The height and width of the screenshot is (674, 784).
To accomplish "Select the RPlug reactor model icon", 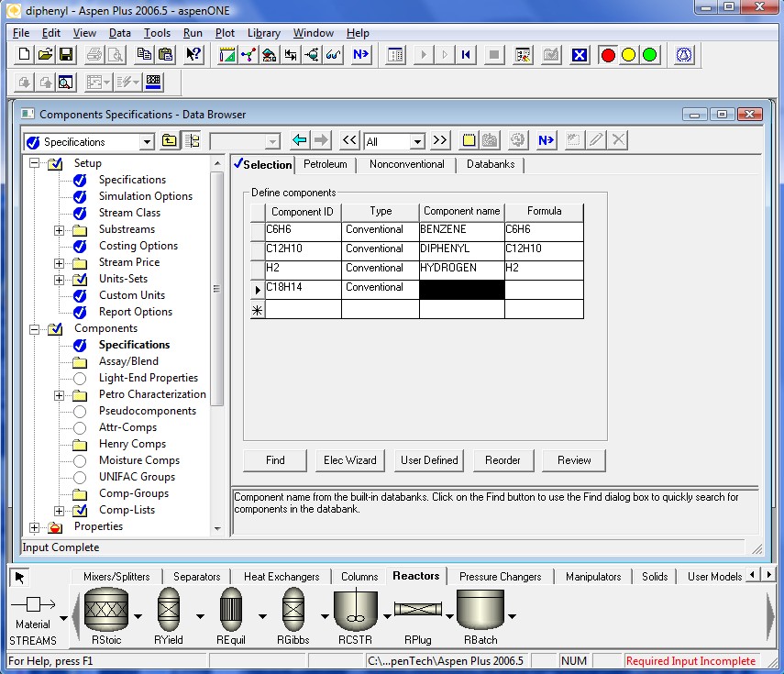I will coord(418,609).
